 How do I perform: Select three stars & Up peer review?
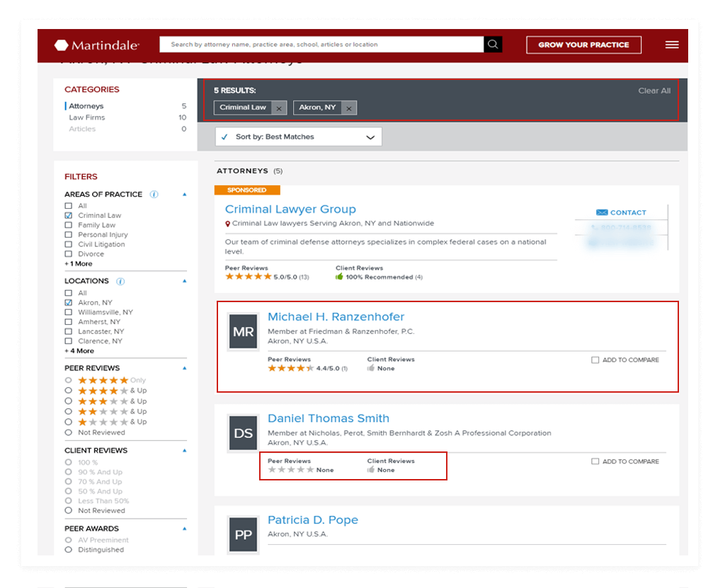click(68, 400)
